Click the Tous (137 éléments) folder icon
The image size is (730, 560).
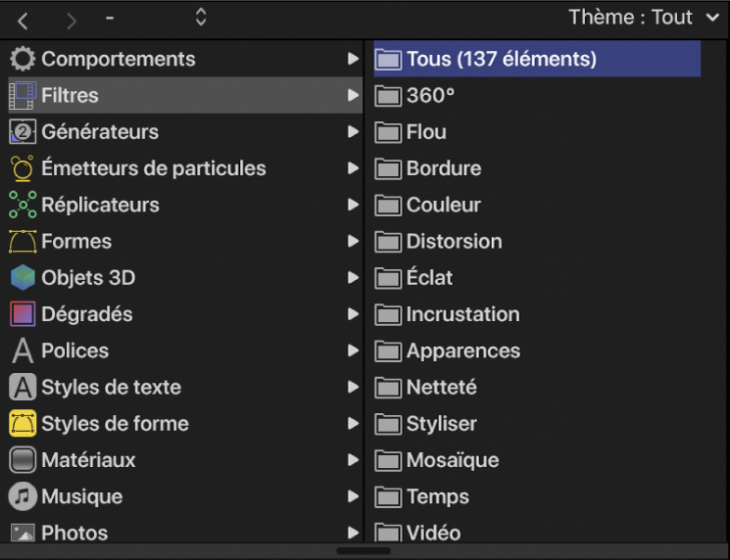coord(388,59)
